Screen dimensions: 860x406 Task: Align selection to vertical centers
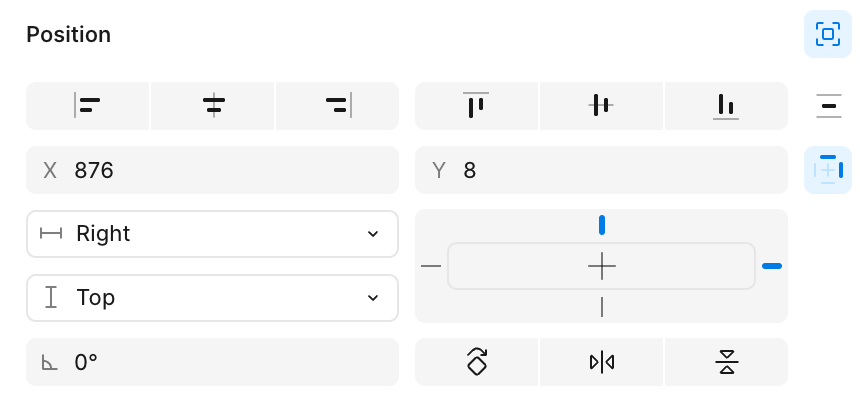602,106
